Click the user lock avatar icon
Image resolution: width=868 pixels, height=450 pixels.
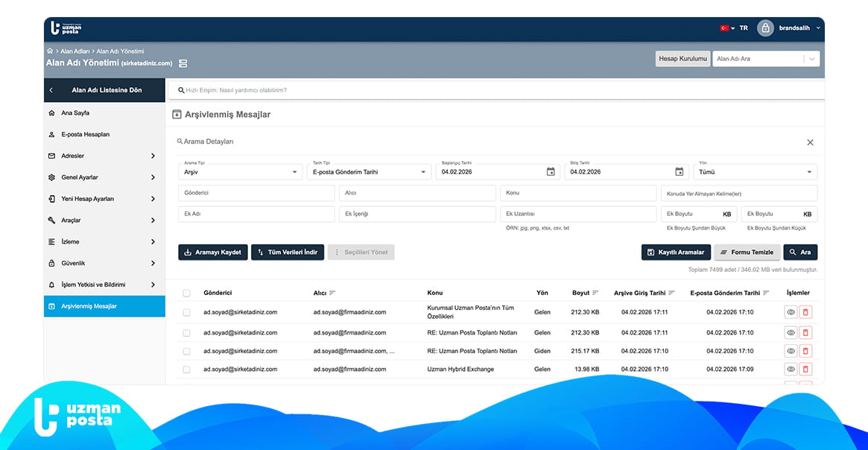pos(765,28)
